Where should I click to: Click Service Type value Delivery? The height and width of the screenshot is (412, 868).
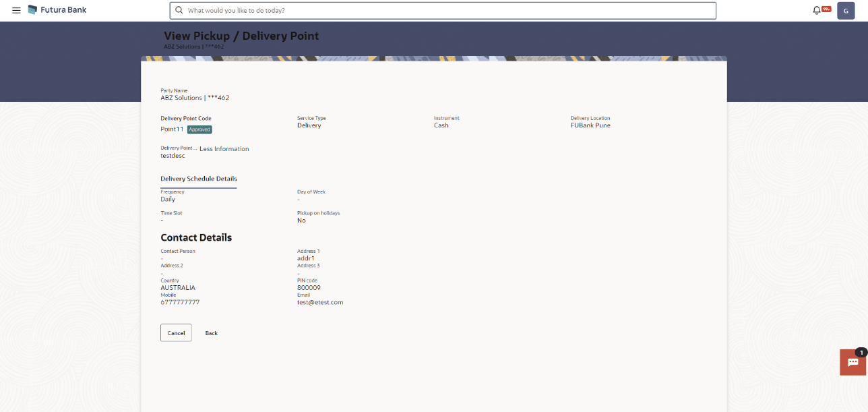pos(309,125)
